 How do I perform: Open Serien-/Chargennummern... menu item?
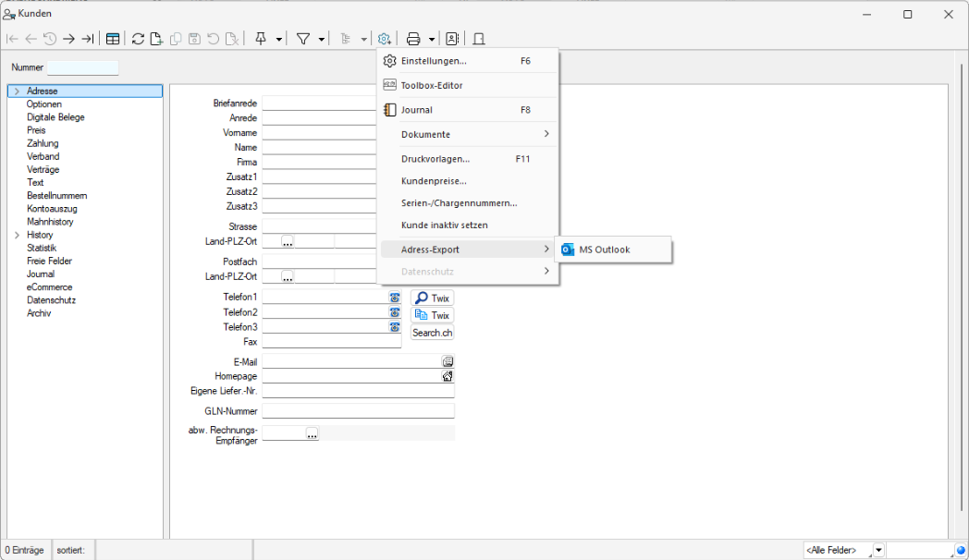(468, 202)
